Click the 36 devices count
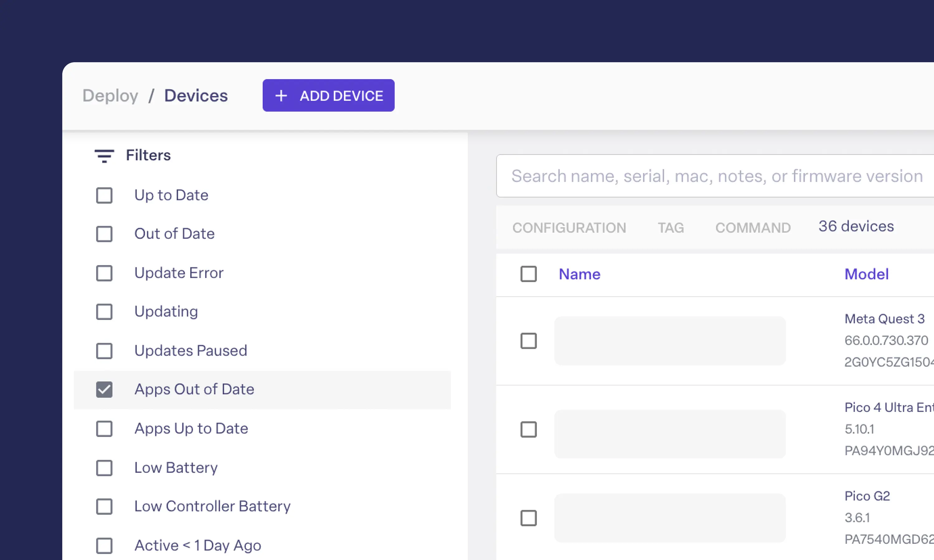This screenshot has width=934, height=560. point(856,226)
